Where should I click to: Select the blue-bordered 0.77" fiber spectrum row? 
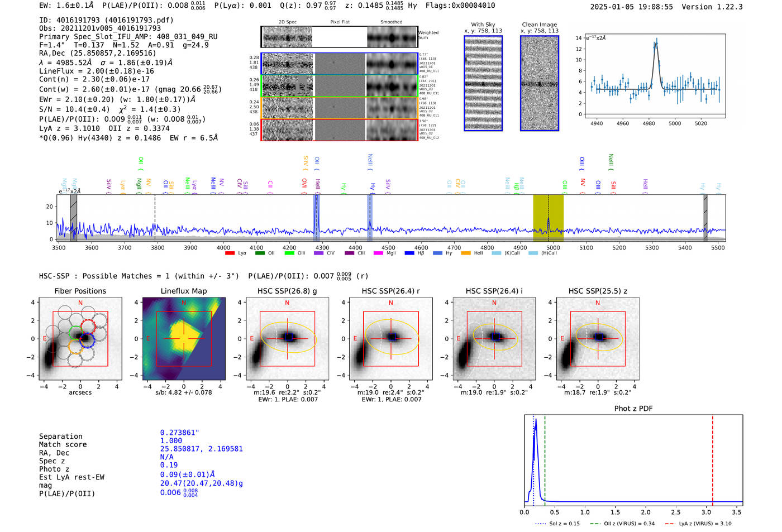pos(340,64)
